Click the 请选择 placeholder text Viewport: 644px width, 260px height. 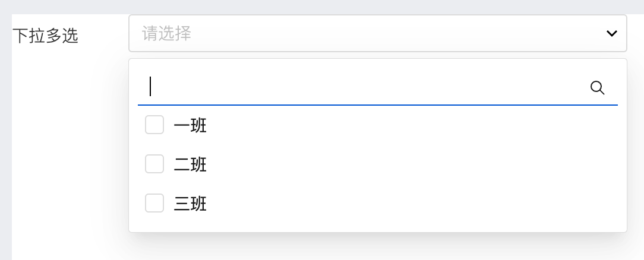(167, 33)
